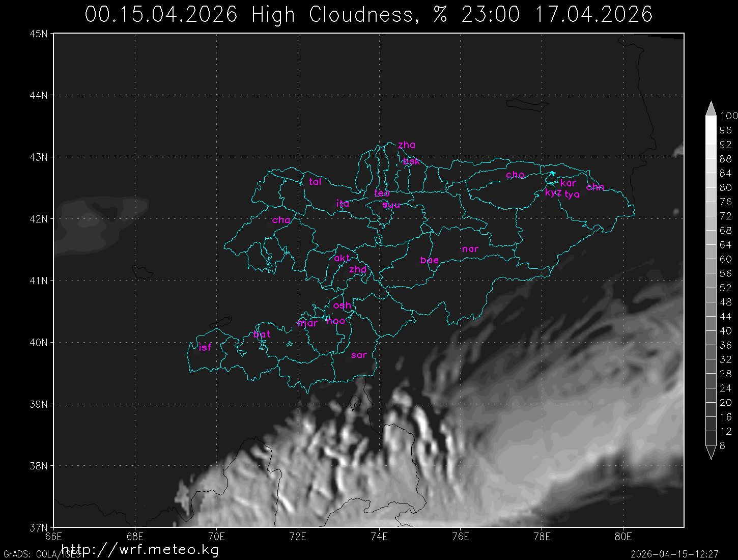
Task: Click the 80E longitude axis label
Action: click(623, 536)
